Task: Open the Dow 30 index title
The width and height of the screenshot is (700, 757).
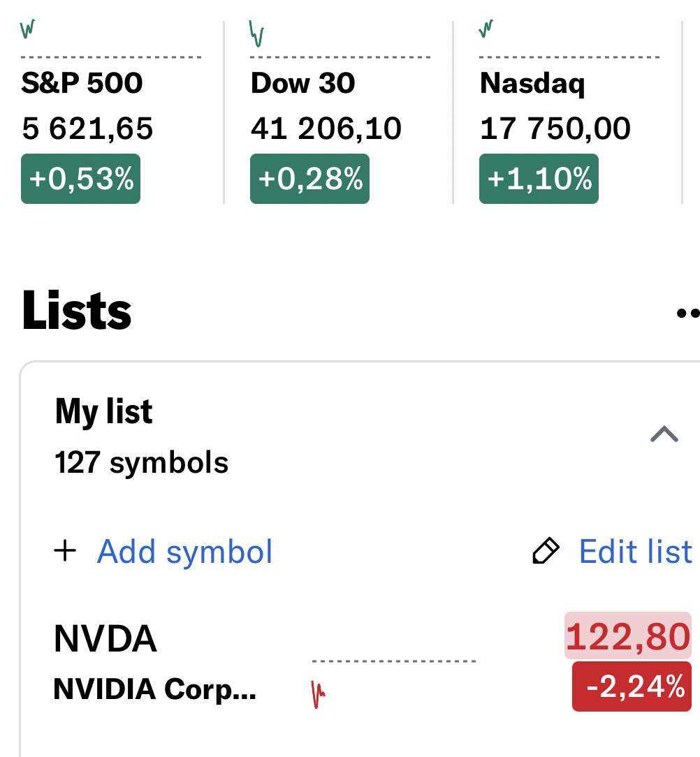Action: [x=302, y=84]
